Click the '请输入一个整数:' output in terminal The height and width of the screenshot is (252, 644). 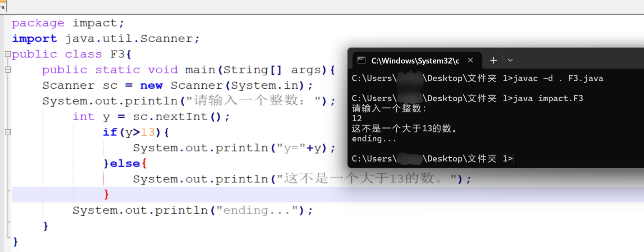[389, 108]
